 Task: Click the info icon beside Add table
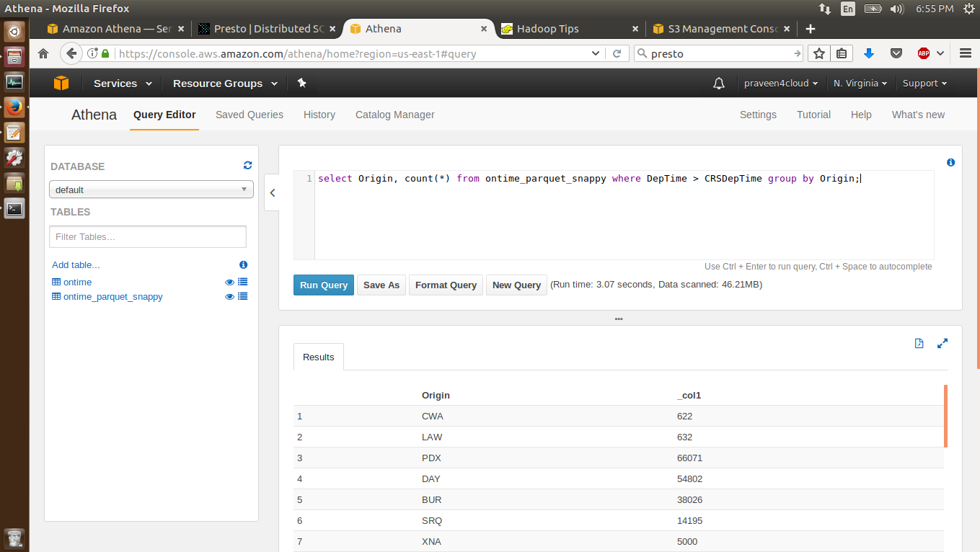pos(243,265)
